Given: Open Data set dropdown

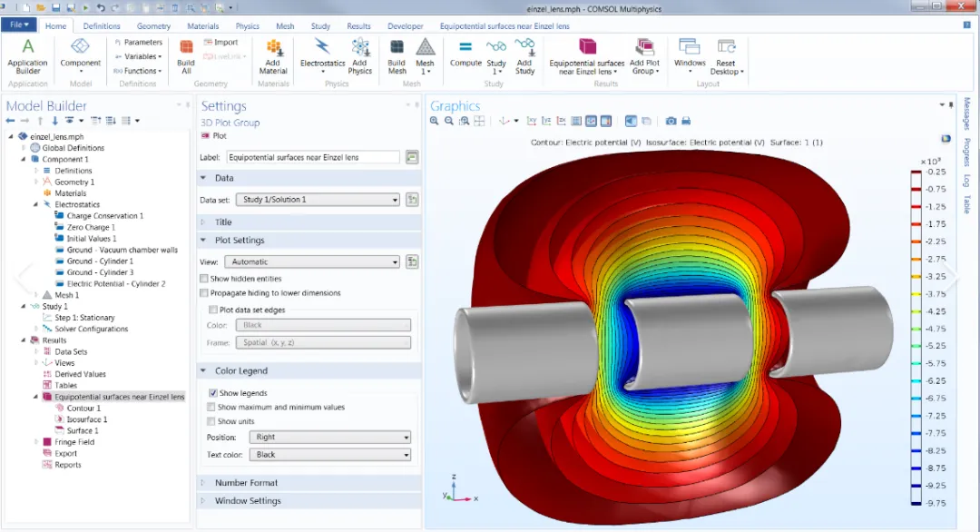Looking at the screenshot, I should point(318,200).
